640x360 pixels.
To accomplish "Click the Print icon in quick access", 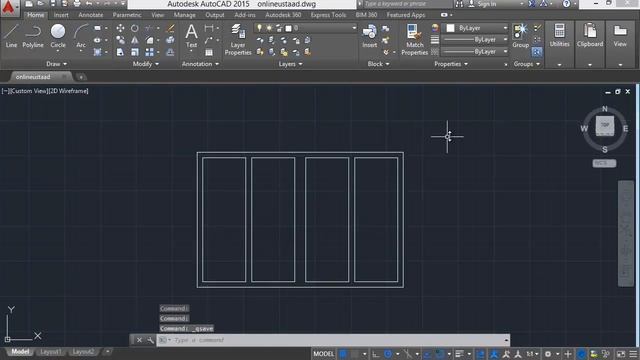I will (x=77, y=4).
